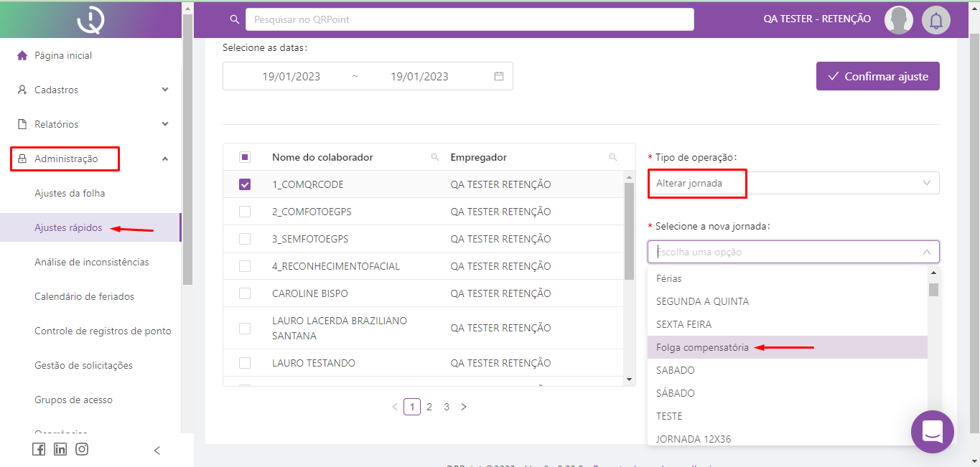Click the calendar icon in date range
This screenshot has height=467, width=980.
[x=499, y=76]
